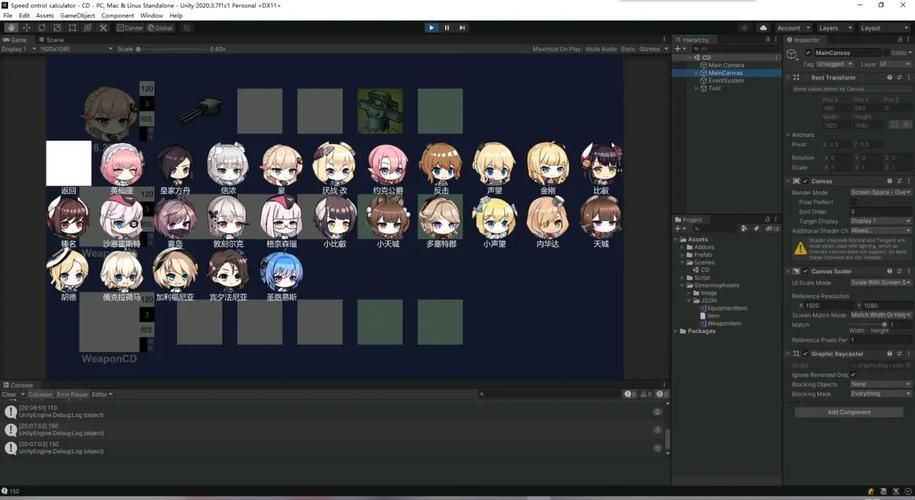Open the Gizmos dropdown

653,49
